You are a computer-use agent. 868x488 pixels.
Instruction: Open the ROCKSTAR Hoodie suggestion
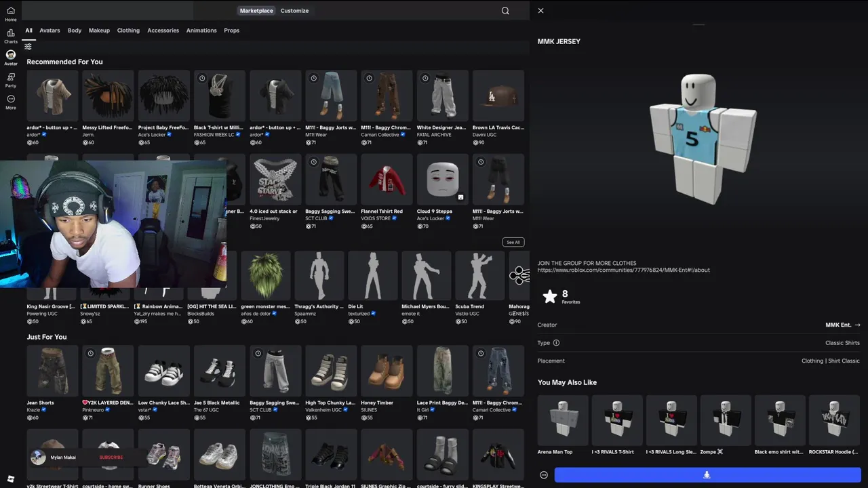pos(834,425)
